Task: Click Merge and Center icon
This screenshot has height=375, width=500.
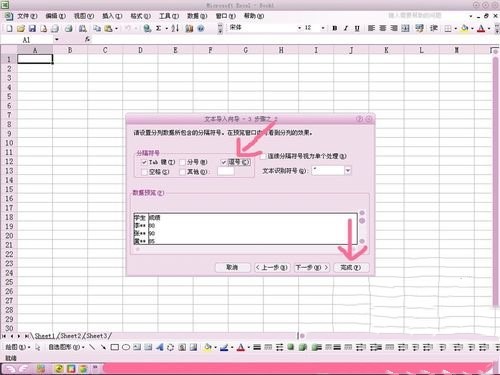Action: pos(405,28)
